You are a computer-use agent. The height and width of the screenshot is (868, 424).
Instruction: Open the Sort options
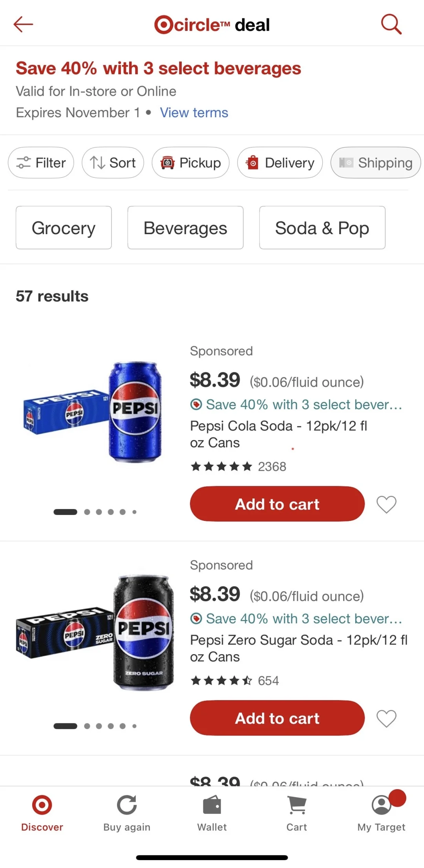(x=113, y=163)
